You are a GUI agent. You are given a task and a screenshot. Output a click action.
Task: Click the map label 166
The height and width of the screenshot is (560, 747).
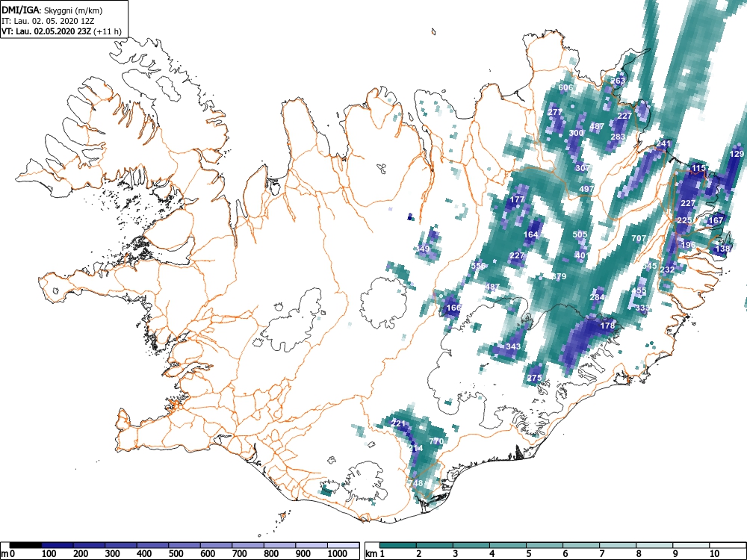click(453, 308)
